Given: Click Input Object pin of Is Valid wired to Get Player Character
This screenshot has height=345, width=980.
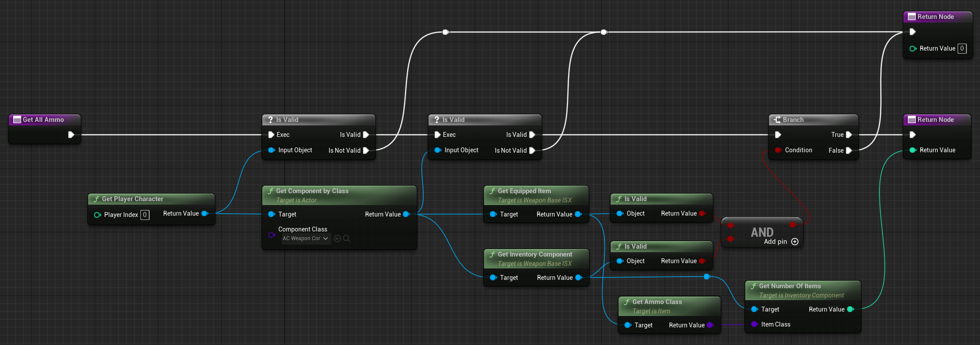Looking at the screenshot, I should click(x=272, y=150).
